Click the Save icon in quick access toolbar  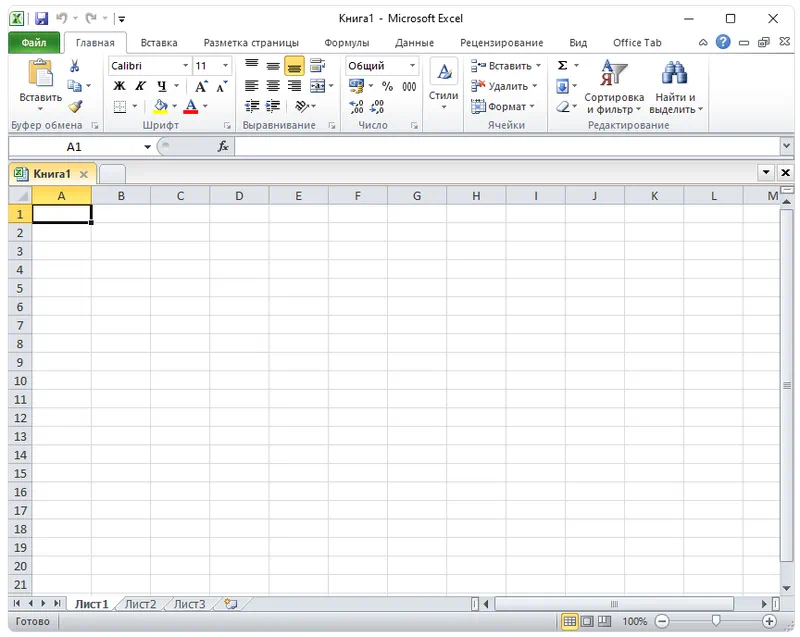click(x=40, y=18)
